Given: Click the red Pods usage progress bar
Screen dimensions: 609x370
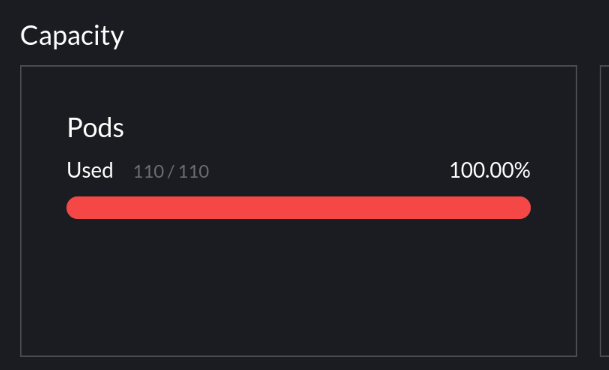Looking at the screenshot, I should [x=299, y=208].
